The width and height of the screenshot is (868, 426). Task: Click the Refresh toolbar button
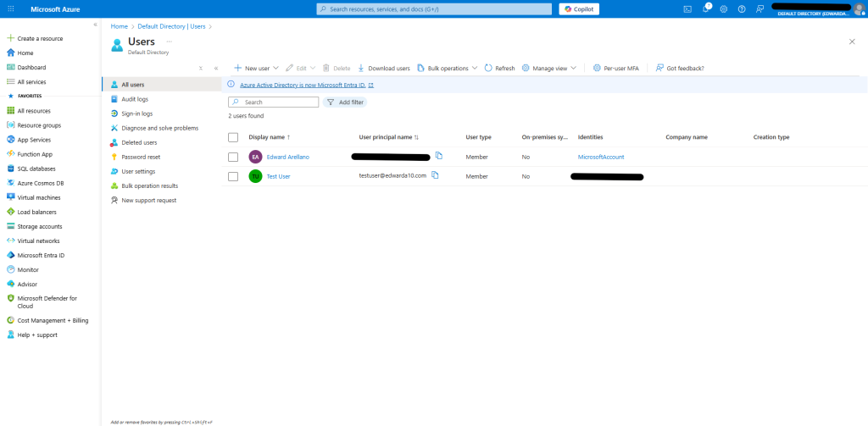[x=499, y=68]
